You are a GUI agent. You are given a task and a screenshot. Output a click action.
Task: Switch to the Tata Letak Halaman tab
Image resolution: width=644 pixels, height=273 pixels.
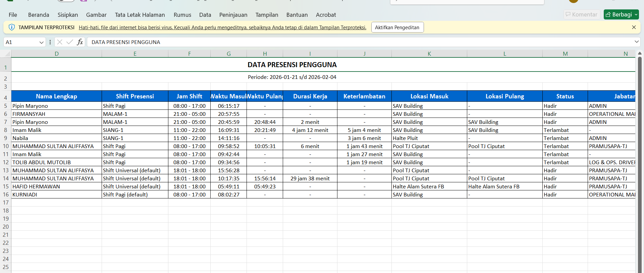click(x=140, y=15)
